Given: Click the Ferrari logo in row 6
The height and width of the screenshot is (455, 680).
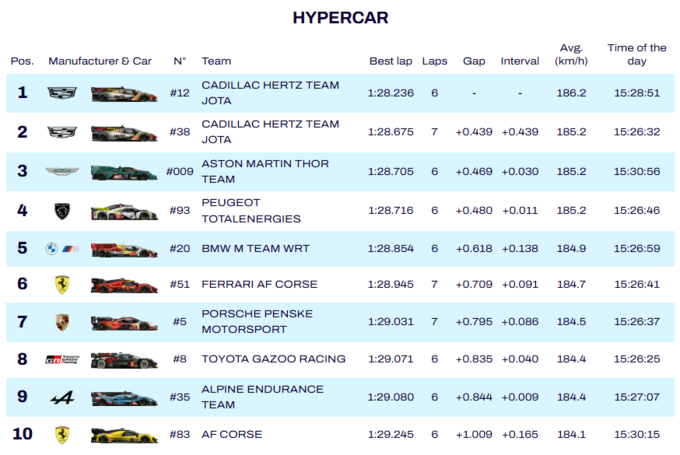Looking at the screenshot, I should tap(62, 286).
